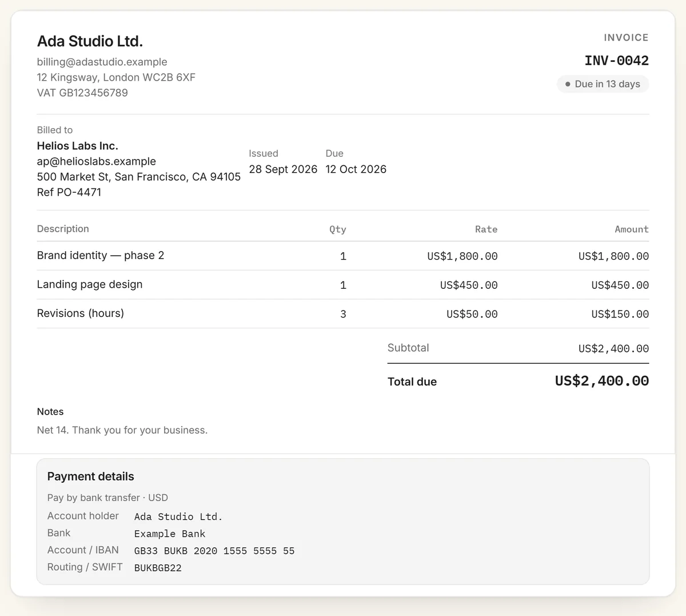
Task: Click the address '12 Kingsway, London WC2B 6XF'
Action: coord(116,77)
